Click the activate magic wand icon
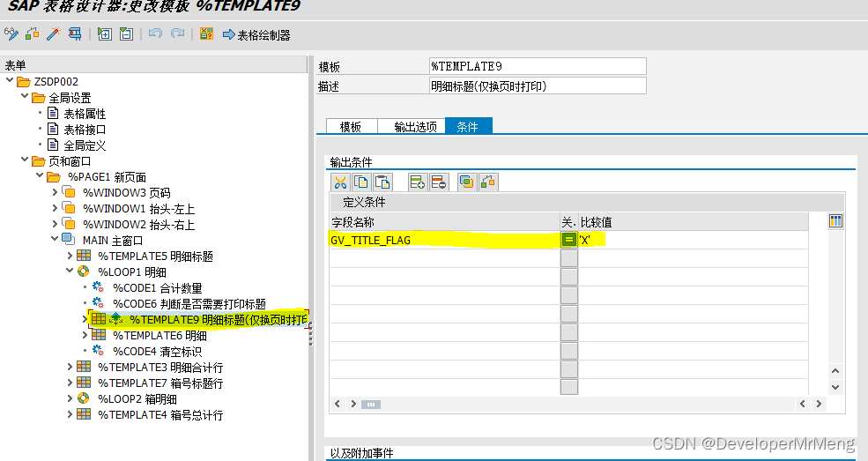This screenshot has height=461, width=868. click(x=53, y=34)
